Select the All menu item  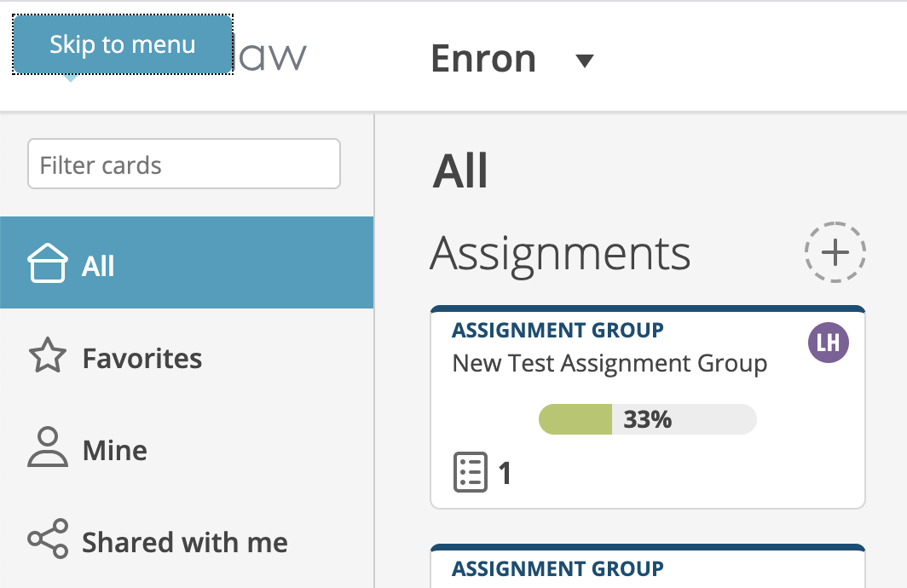tap(187, 262)
